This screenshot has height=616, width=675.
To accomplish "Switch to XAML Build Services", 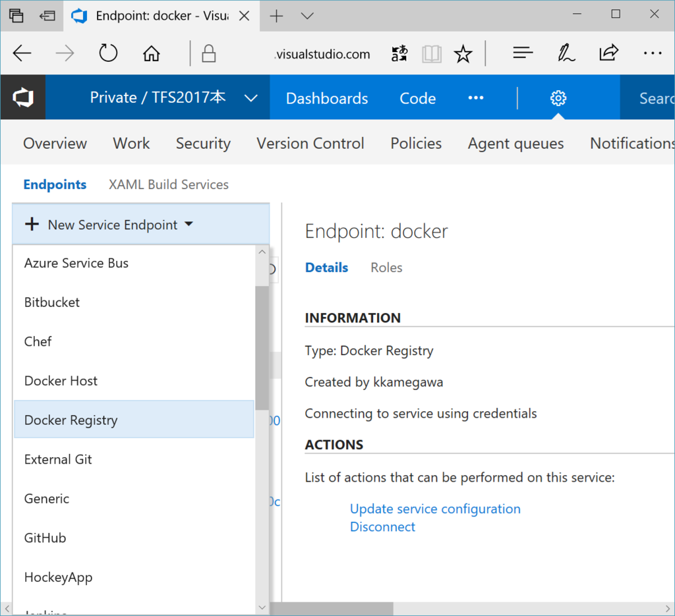I will click(168, 184).
